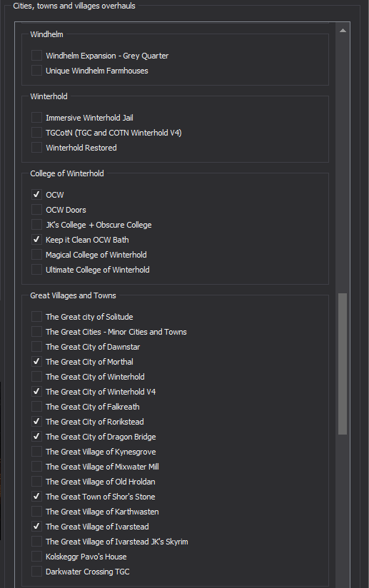Enable The Great City of Falkreath

36,407
